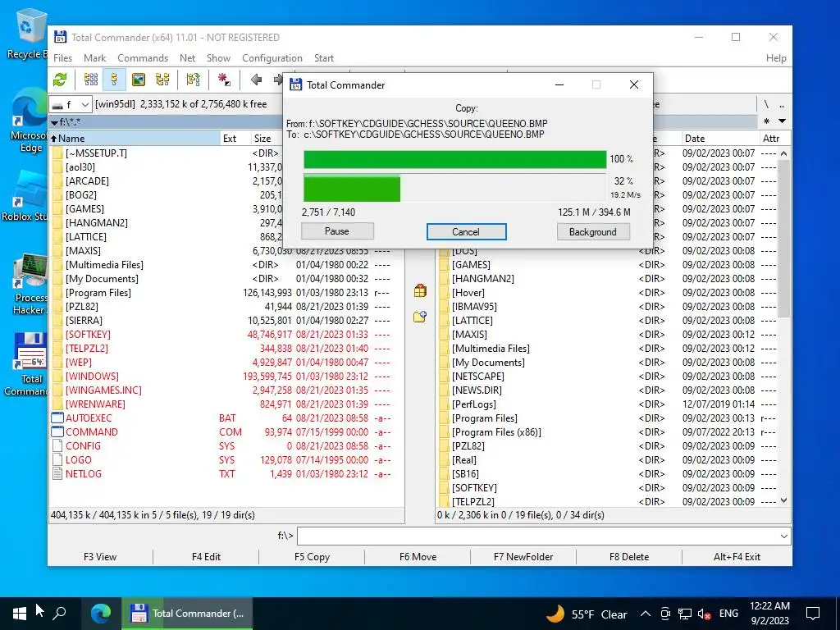Click the right panel asterisk favorites button

(767, 121)
